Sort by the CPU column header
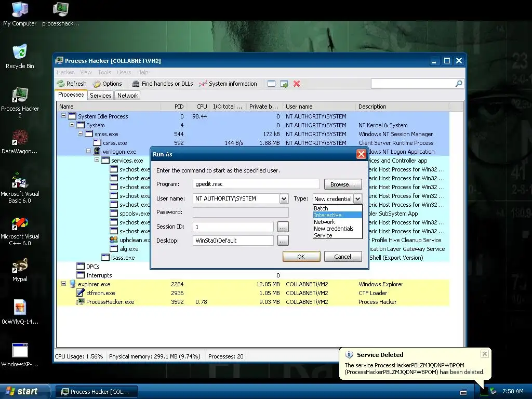Image resolution: width=532 pixels, height=399 pixels. click(198, 107)
